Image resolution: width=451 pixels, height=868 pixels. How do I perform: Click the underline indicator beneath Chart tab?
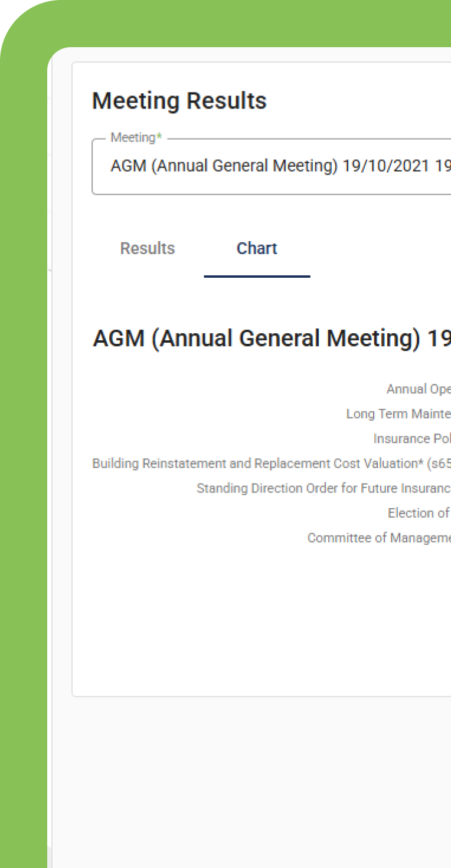257,276
